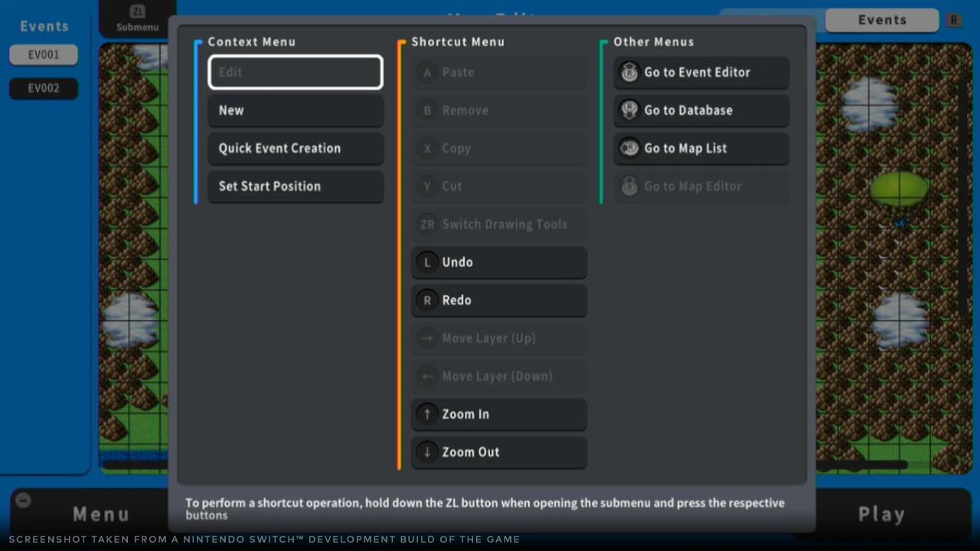
Task: Select New in the Context Menu
Action: (296, 110)
